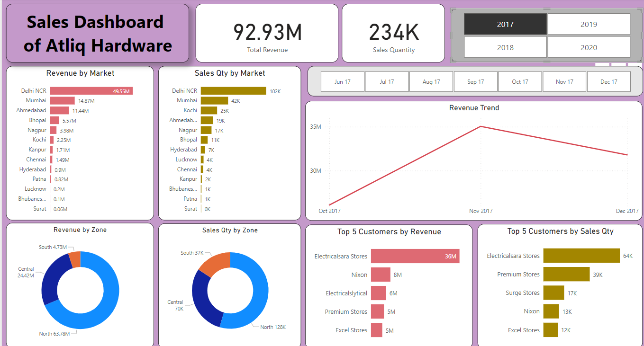Select the 2017 year slicer tile
The height and width of the screenshot is (346, 644).
pos(505,24)
